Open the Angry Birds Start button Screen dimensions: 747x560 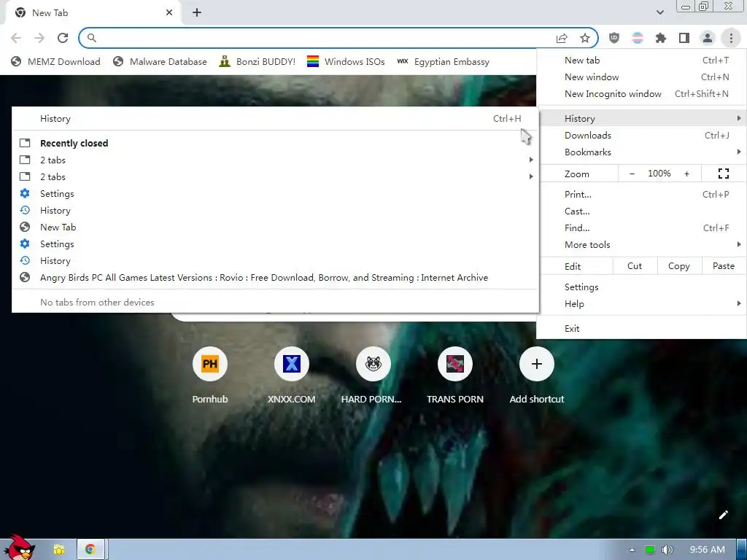[x=19, y=547]
